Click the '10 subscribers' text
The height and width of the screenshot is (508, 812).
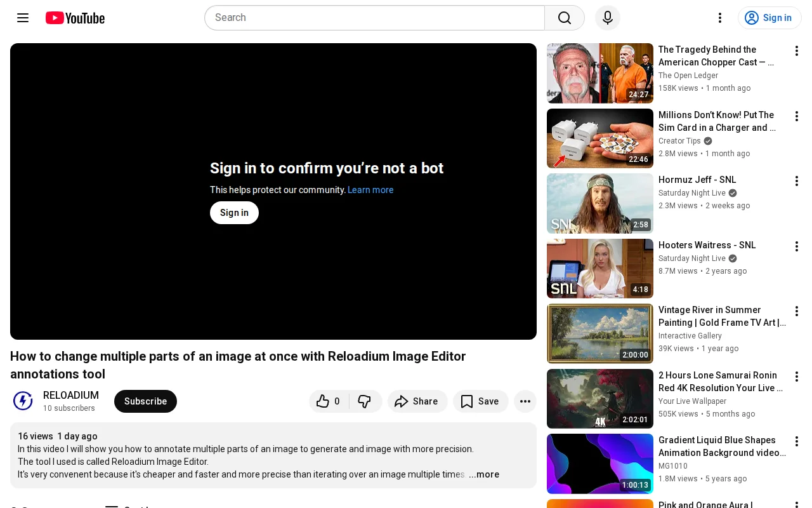click(69, 408)
